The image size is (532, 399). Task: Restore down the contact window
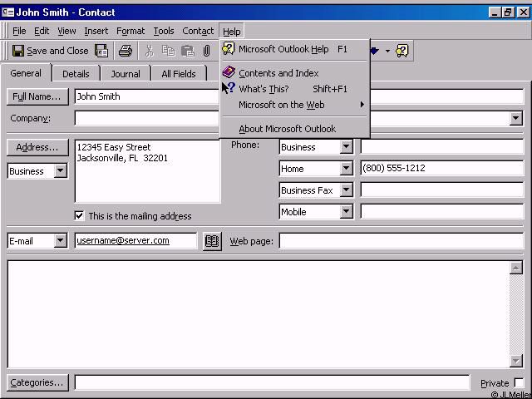tap(508, 12)
